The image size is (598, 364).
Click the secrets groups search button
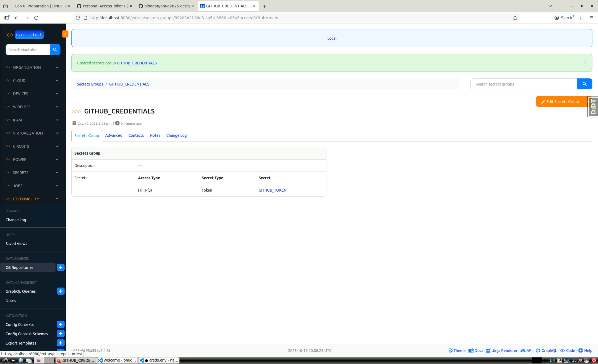(x=584, y=84)
